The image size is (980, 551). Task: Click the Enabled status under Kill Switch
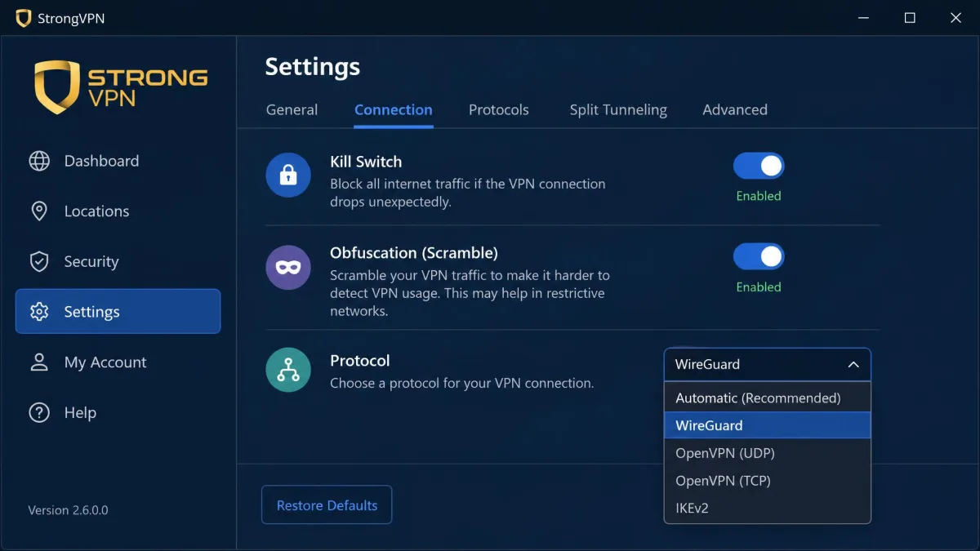tap(759, 196)
